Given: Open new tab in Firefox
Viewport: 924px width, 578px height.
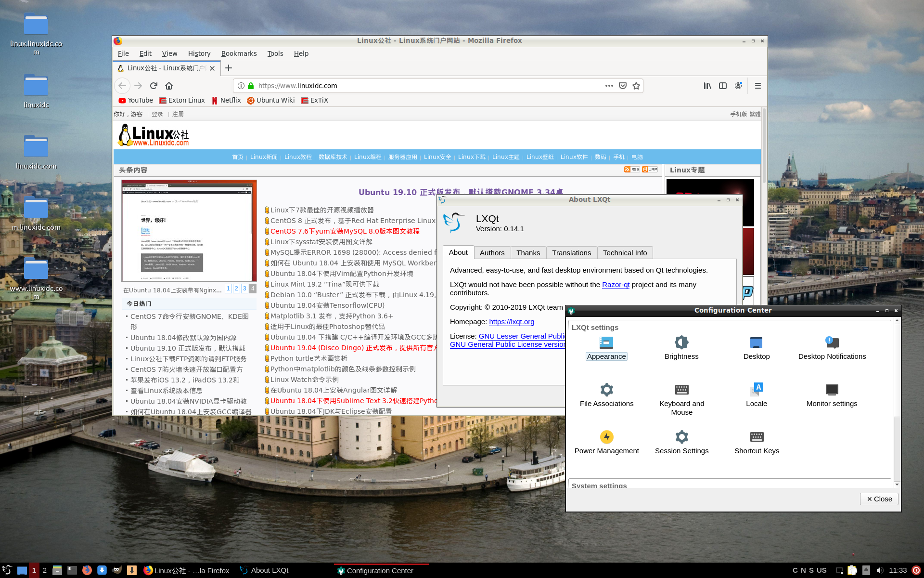Looking at the screenshot, I should (229, 68).
